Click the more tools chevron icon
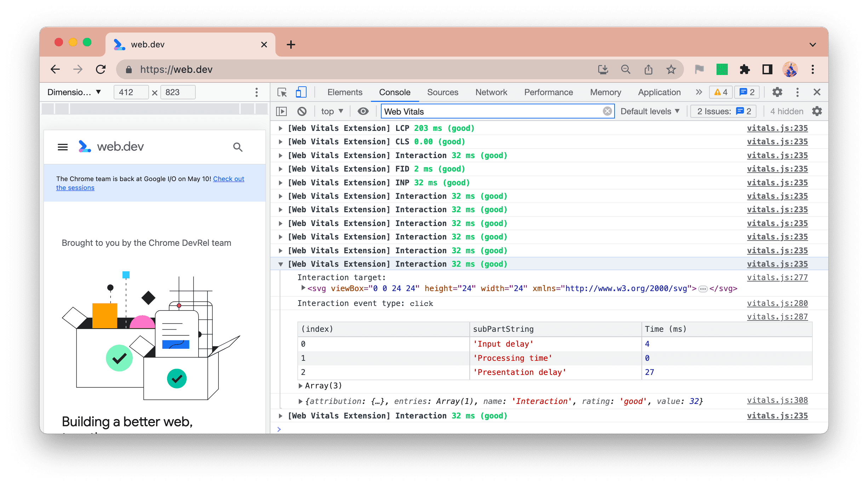This screenshot has width=868, height=486. point(699,92)
